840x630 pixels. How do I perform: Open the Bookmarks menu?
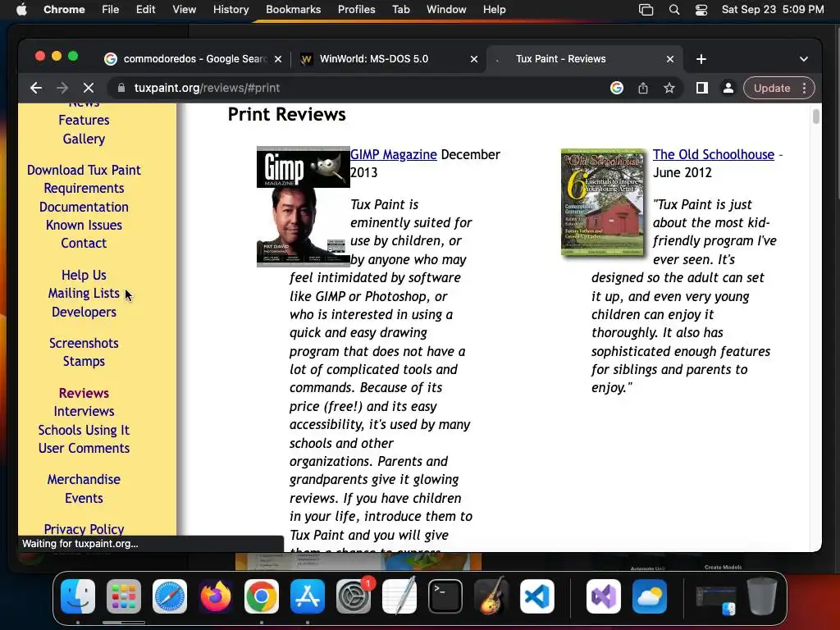(293, 10)
